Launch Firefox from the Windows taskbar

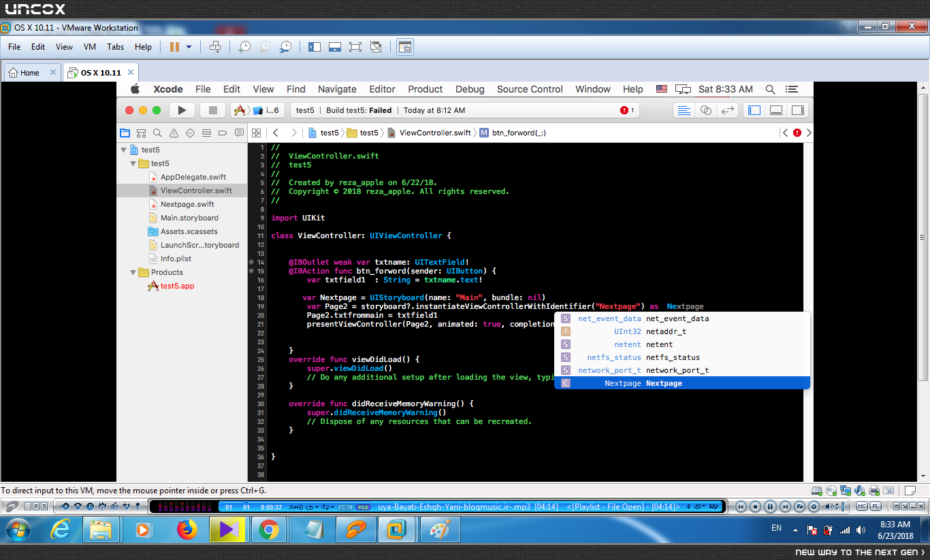(x=185, y=529)
